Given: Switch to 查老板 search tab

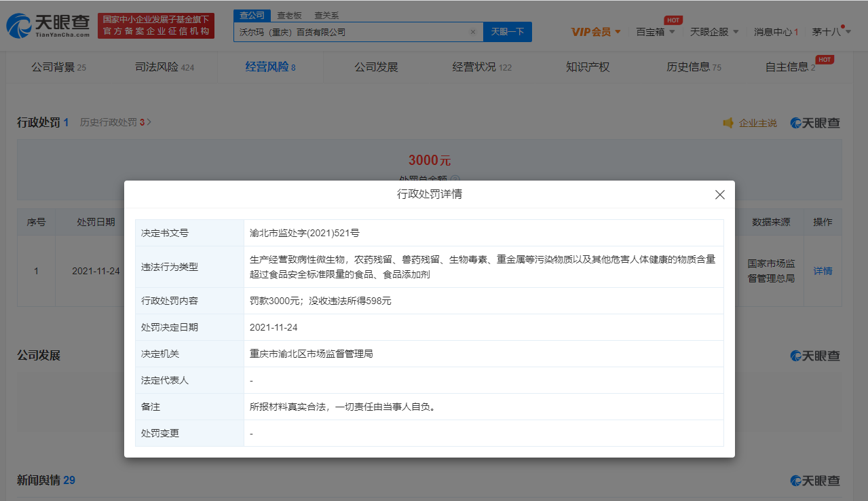Looking at the screenshot, I should click(x=289, y=15).
